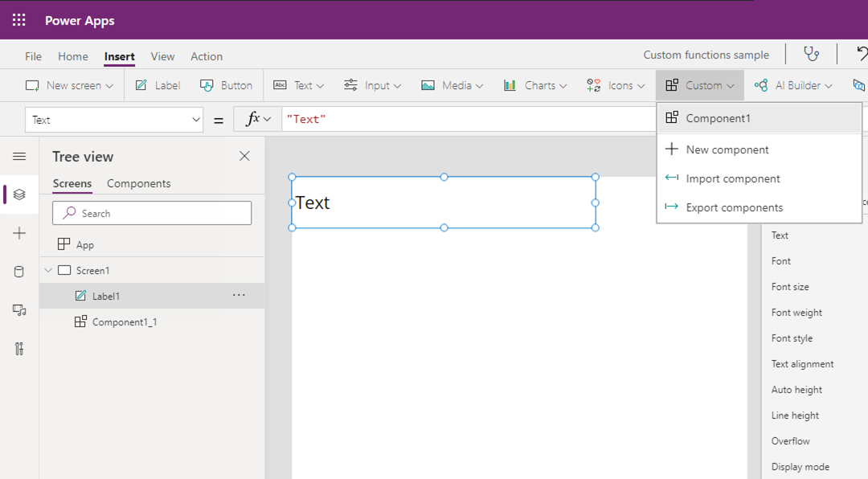Open the Action menu

coord(206,56)
